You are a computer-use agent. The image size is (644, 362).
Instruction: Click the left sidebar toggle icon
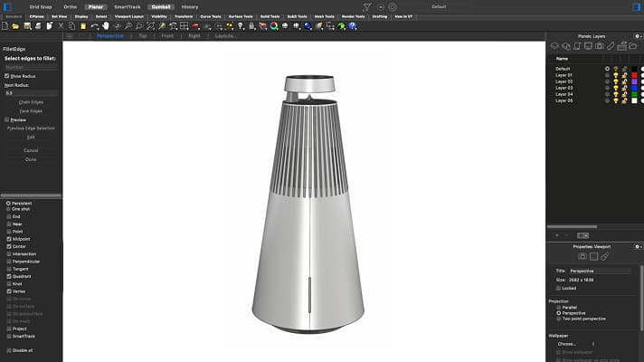[8, 6]
